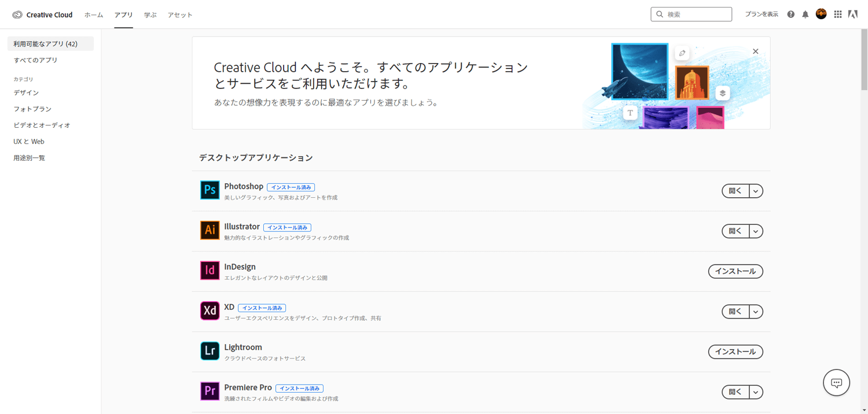This screenshot has width=868, height=414.
Task: Click the Photoshop app name text
Action: 244,186
